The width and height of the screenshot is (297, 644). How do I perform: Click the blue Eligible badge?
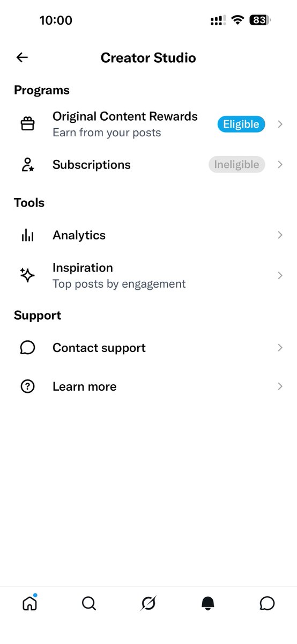[241, 124]
